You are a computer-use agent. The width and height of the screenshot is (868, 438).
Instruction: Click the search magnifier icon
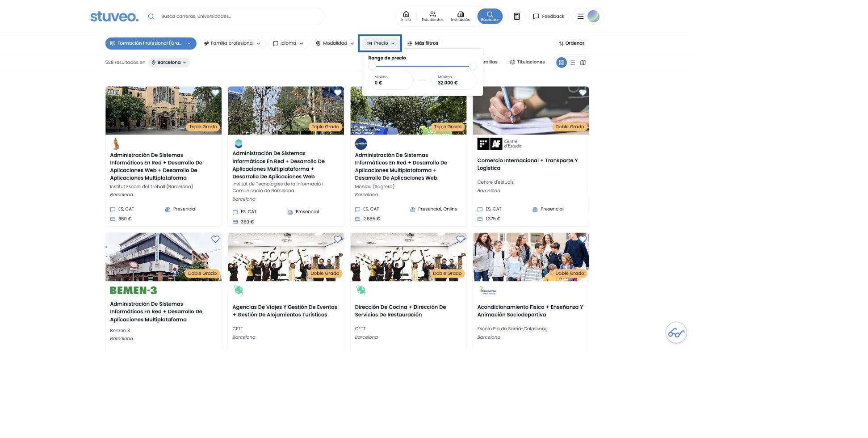click(151, 17)
